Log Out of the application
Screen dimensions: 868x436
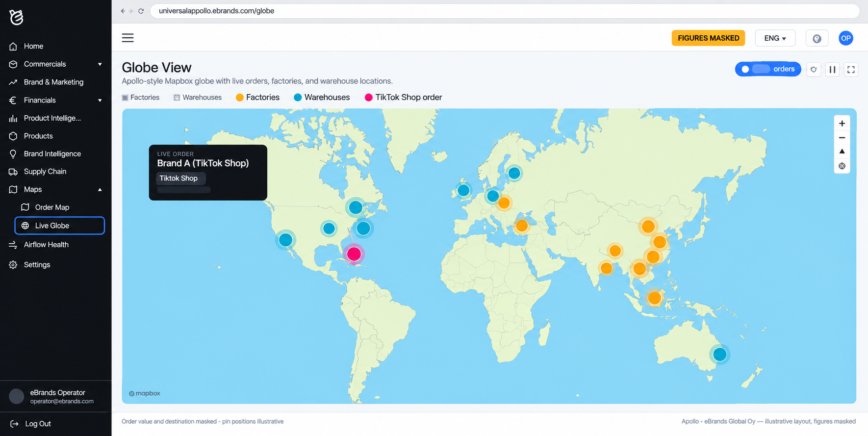coord(38,424)
